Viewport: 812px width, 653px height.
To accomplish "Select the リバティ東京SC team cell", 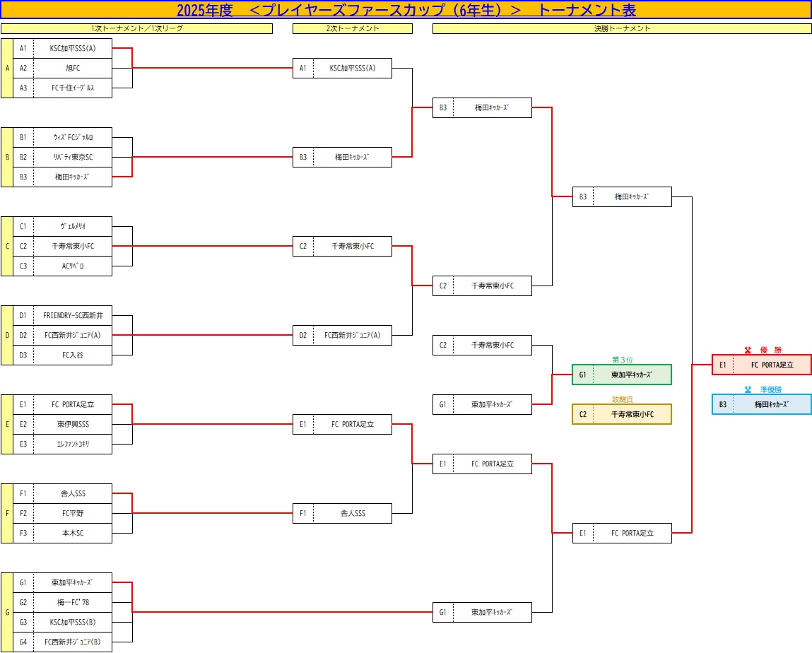I will point(72,157).
